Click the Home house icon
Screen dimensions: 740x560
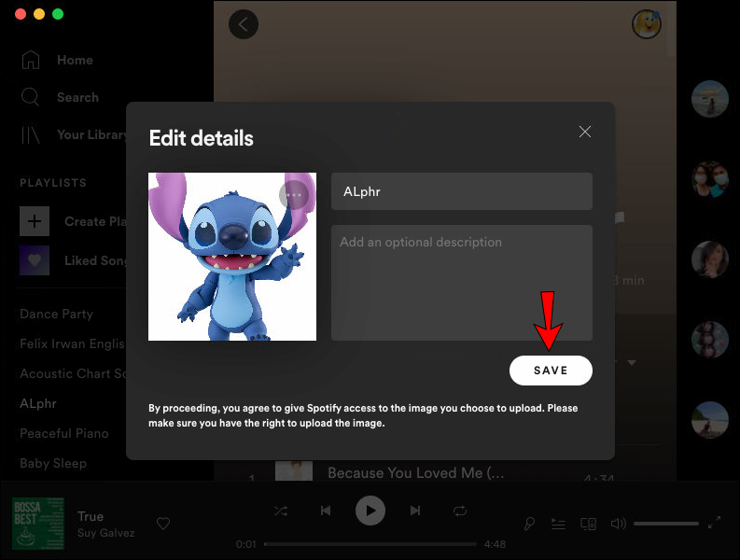coord(31,60)
